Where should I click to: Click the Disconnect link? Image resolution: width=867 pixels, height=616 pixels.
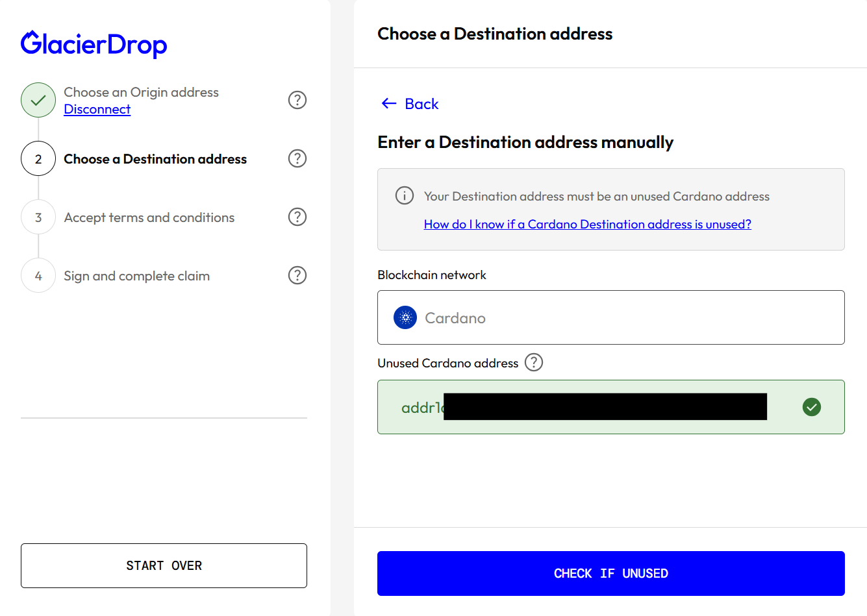[97, 109]
